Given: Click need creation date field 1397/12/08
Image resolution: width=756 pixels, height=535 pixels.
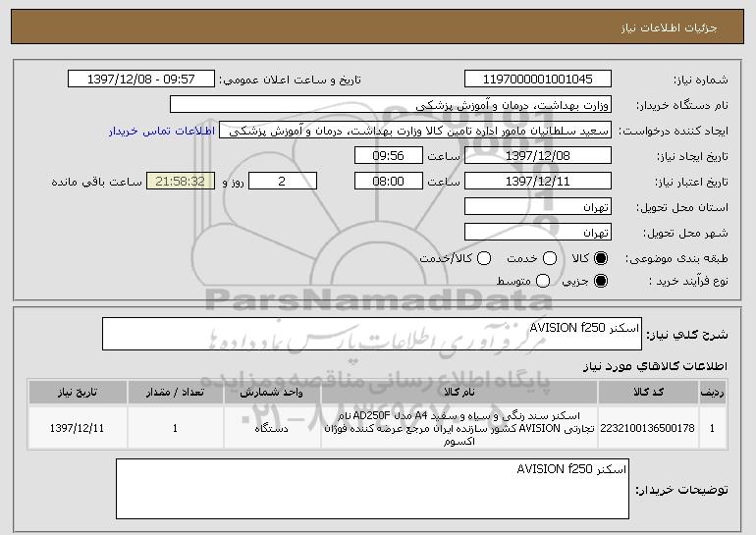Looking at the screenshot, I should pos(538,156).
